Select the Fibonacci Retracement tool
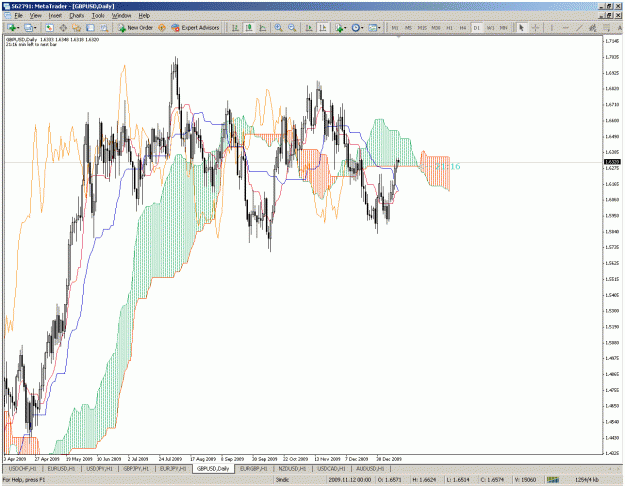 coord(606,28)
